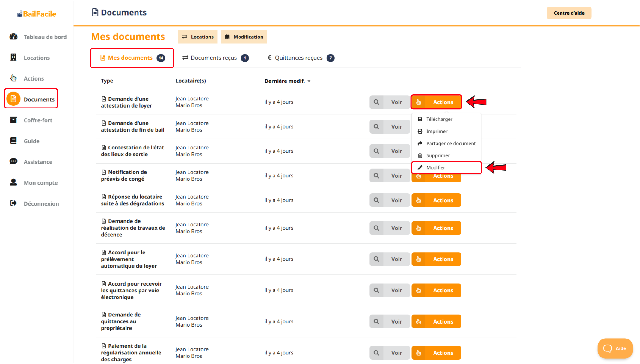This screenshot has width=640, height=364.
Task: Open the Coffre-fort archive icon
Action: click(13, 120)
